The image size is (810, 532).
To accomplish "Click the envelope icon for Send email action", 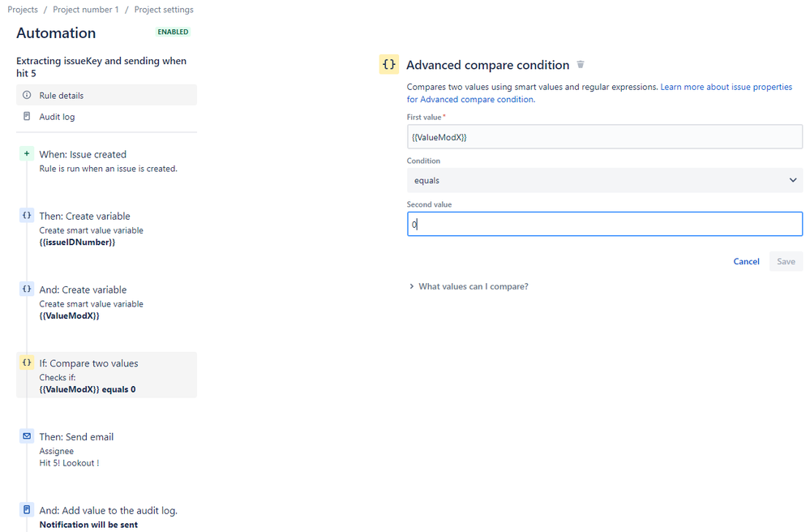I will pyautogui.click(x=27, y=436).
